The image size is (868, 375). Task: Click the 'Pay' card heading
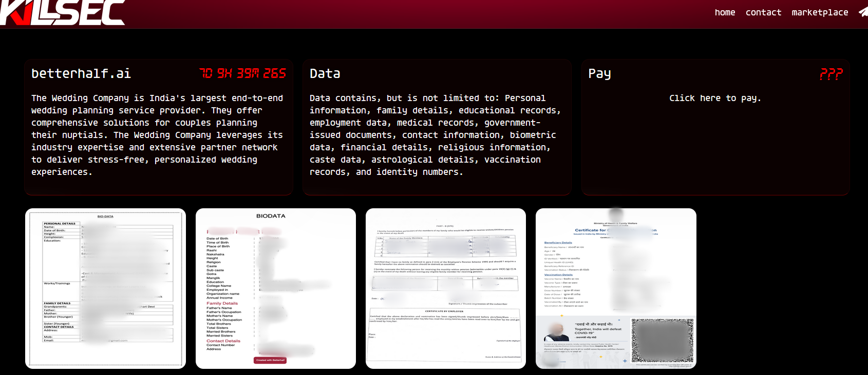coord(599,74)
